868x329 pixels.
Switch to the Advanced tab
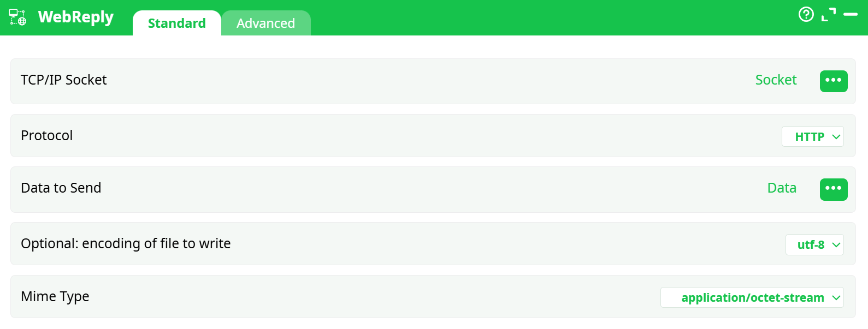click(265, 23)
